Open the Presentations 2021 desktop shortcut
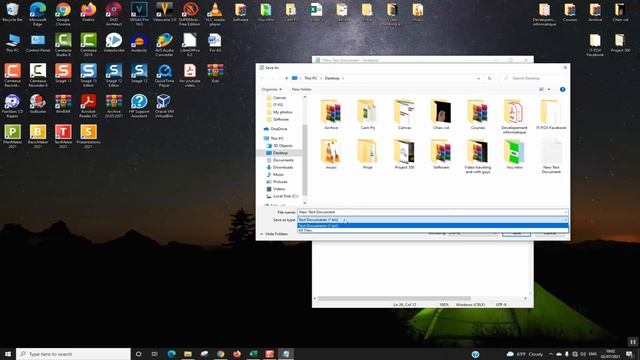 click(88, 136)
